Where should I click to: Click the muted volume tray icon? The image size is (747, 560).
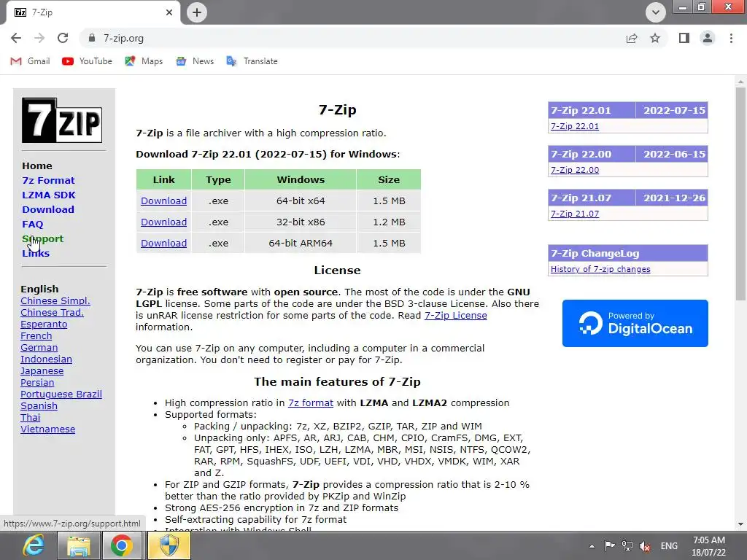(645, 546)
